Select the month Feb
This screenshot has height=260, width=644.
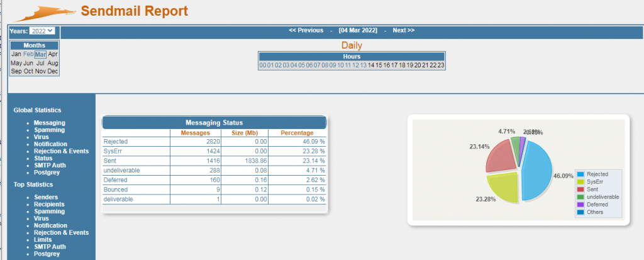[x=28, y=54]
